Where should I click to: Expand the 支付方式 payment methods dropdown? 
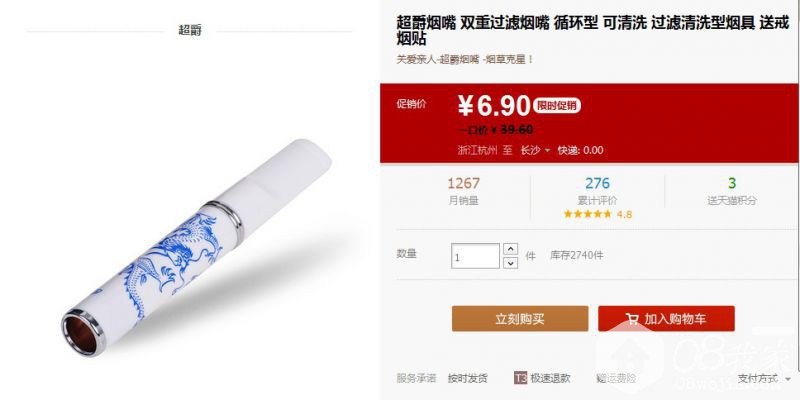point(763,379)
